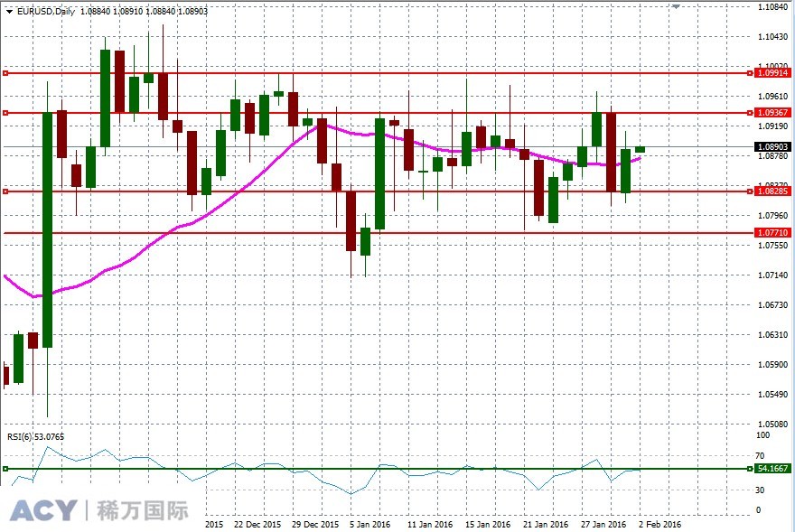Screen dimensions: 795x532
Task: Click the 1.05900 price axis value
Action: click(773, 365)
